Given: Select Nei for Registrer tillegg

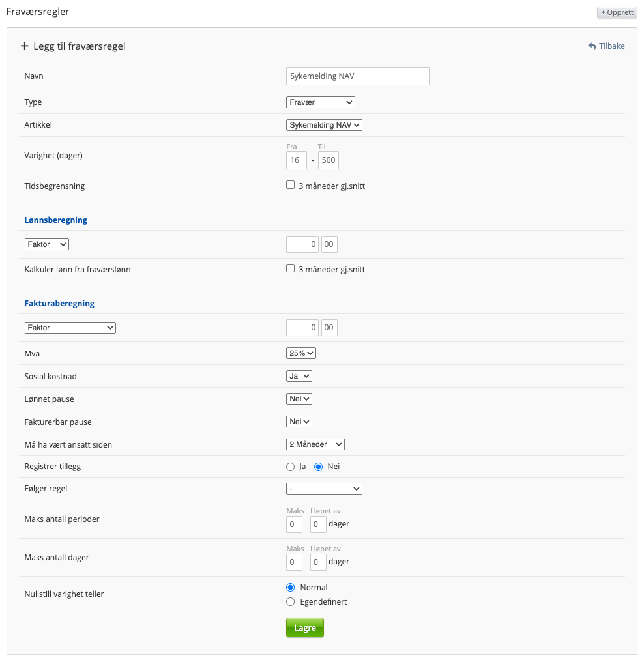Looking at the screenshot, I should [319, 467].
